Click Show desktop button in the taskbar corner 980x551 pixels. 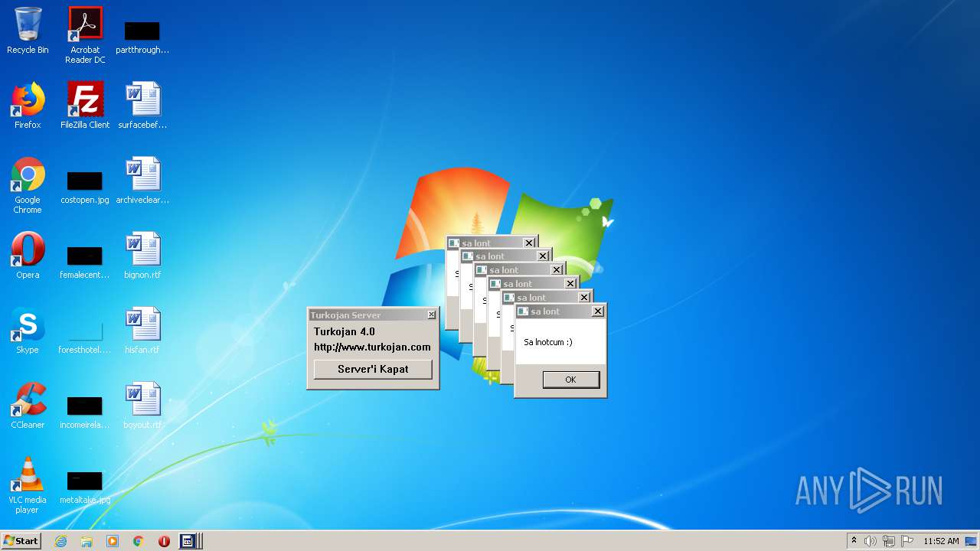[972, 541]
